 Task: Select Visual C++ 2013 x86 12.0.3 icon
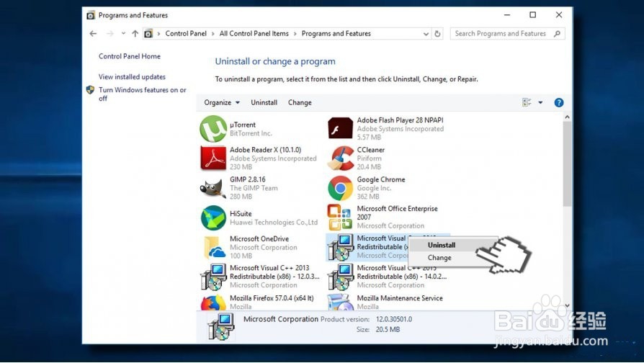pos(213,277)
